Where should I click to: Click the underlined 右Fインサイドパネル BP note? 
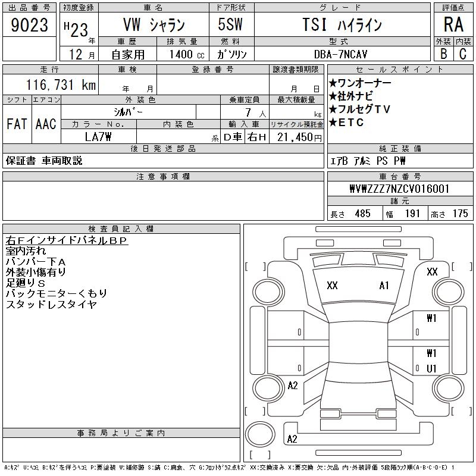(67, 240)
